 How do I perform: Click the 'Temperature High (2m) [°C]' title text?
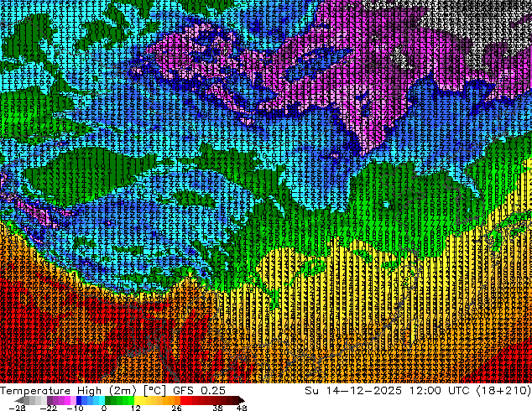(x=83, y=391)
